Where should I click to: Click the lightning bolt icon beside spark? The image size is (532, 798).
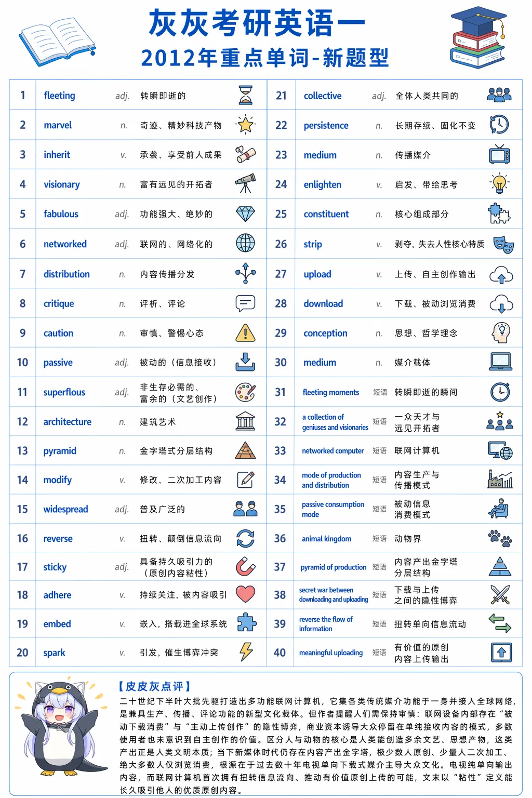point(246,651)
